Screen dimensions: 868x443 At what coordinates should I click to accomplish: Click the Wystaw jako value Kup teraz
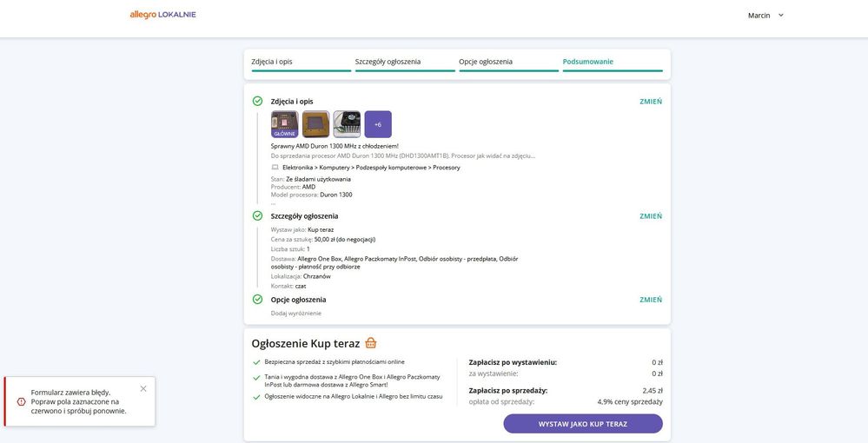pyautogui.click(x=321, y=230)
